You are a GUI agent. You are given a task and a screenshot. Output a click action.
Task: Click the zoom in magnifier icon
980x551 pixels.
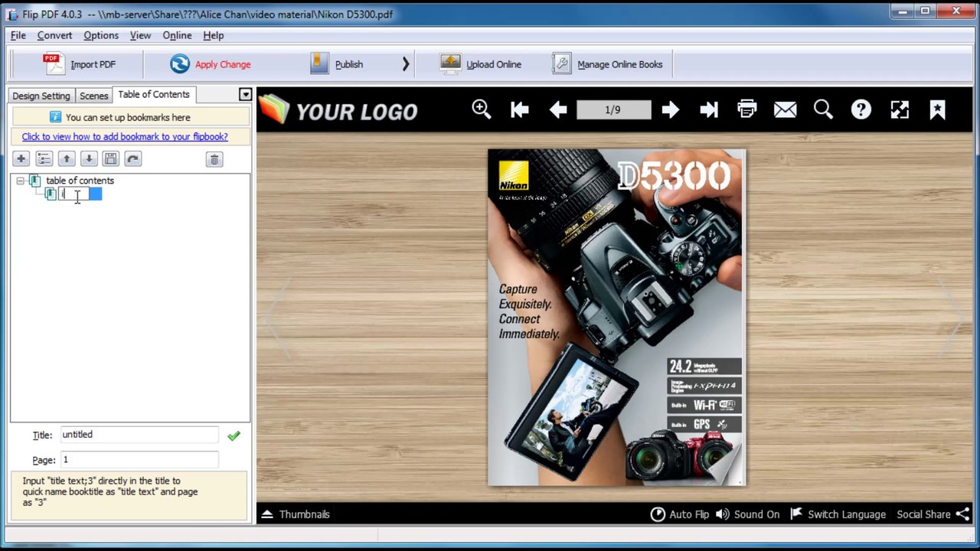point(482,109)
